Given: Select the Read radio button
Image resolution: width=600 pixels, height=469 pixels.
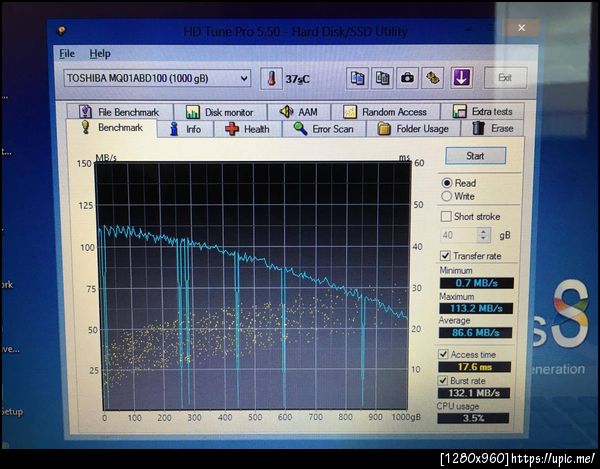Looking at the screenshot, I should (x=446, y=183).
